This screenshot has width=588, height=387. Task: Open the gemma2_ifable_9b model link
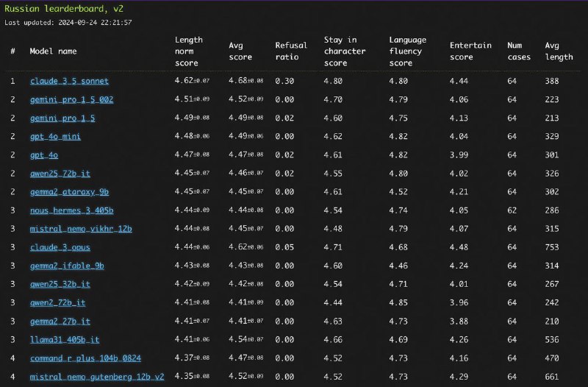(67, 266)
